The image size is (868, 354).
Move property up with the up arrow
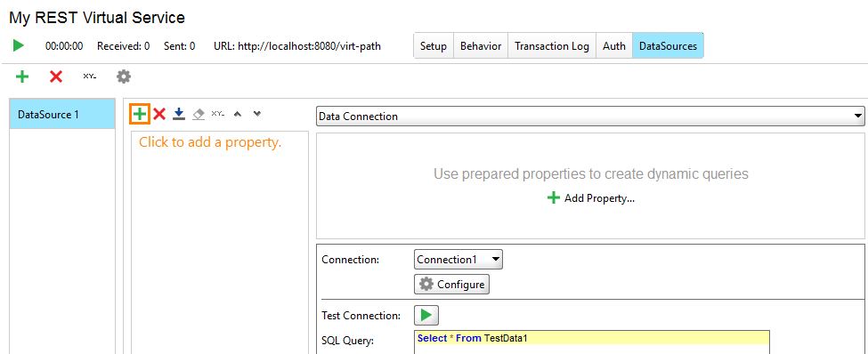click(238, 114)
